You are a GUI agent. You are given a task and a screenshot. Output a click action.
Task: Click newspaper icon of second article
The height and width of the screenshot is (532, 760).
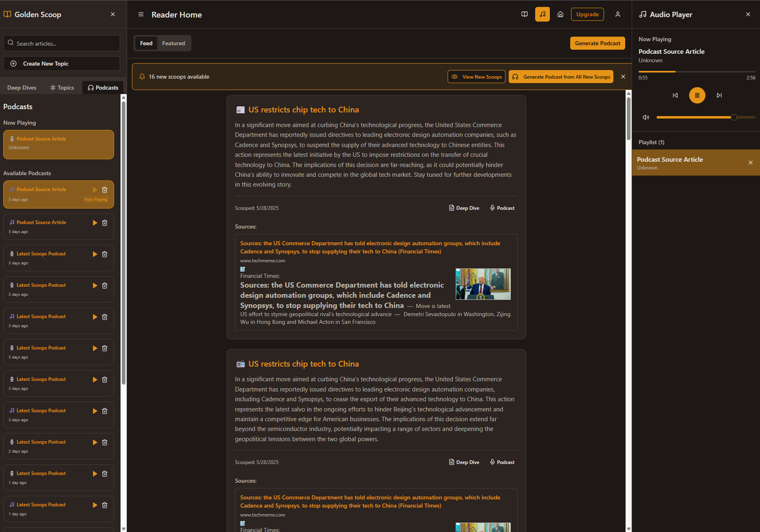click(x=240, y=364)
